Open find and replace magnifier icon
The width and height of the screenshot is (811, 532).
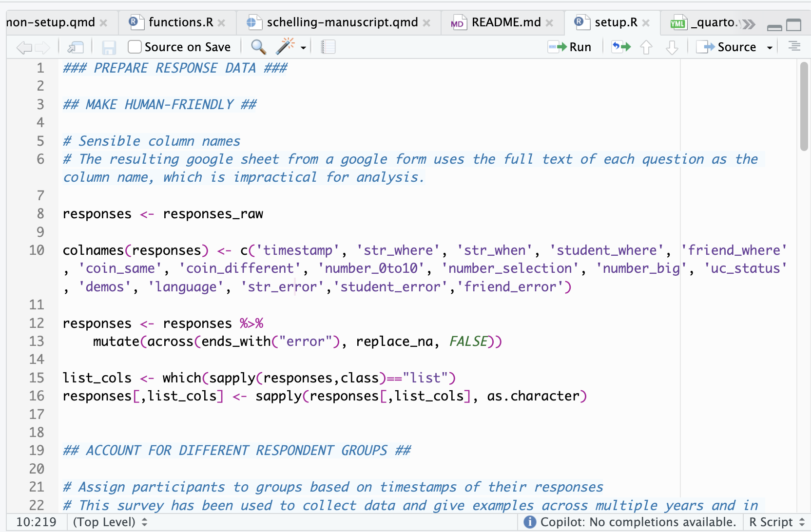point(258,47)
